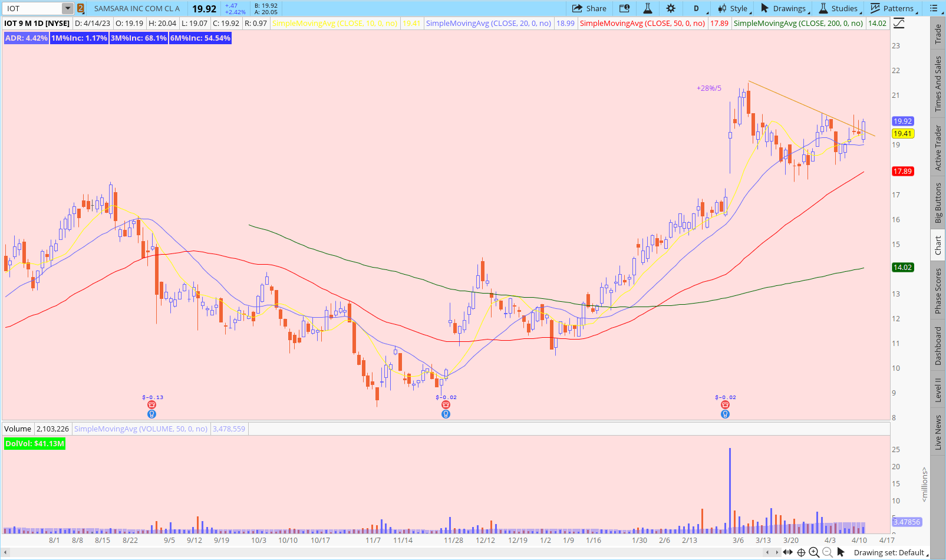Open the symbol selector dropdown arrow
The image size is (946, 560).
pyautogui.click(x=68, y=8)
